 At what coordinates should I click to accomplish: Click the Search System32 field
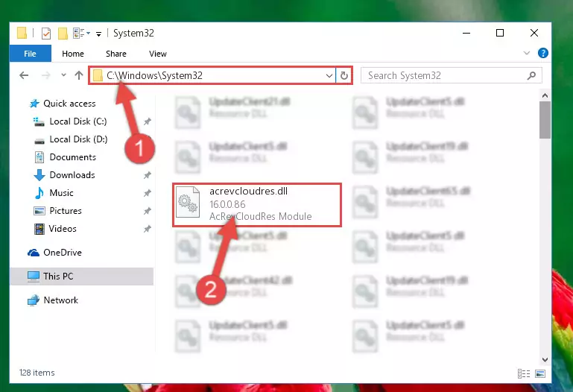click(x=451, y=75)
